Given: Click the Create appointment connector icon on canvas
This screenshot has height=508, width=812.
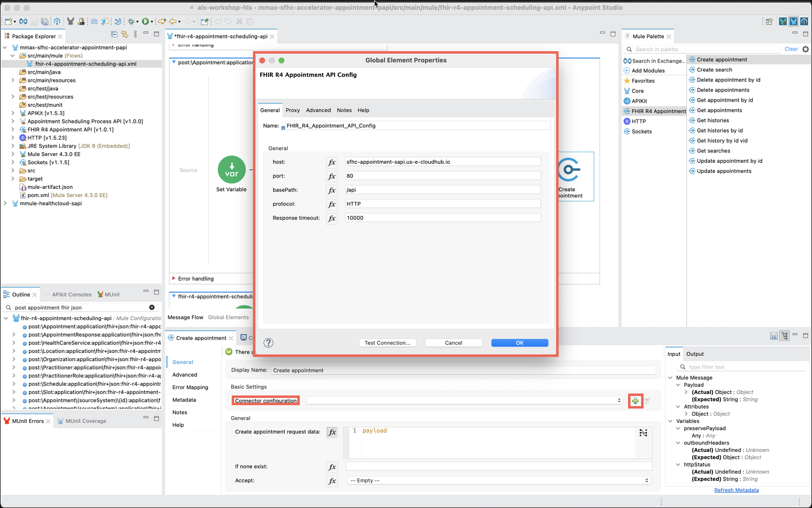Looking at the screenshot, I should 569,169.
